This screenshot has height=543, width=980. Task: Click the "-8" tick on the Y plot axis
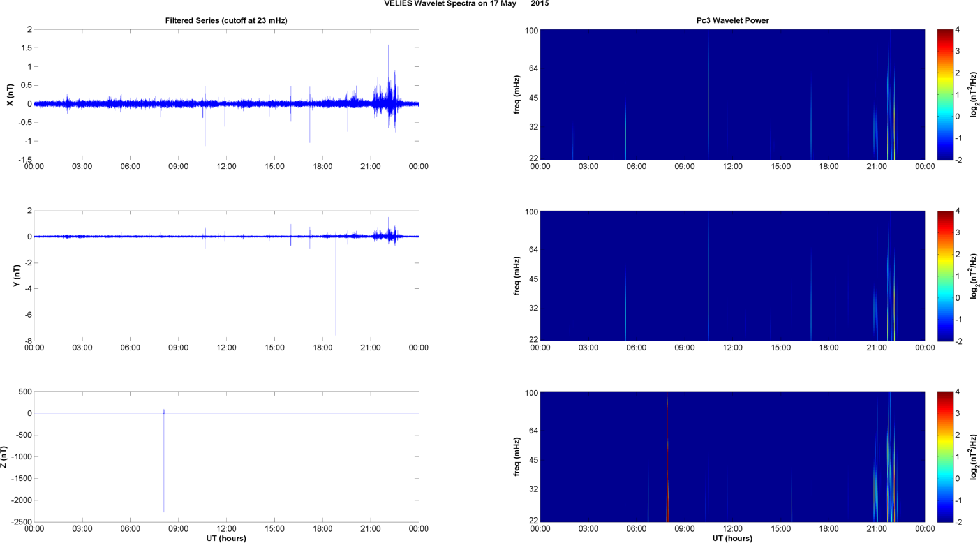(27, 341)
